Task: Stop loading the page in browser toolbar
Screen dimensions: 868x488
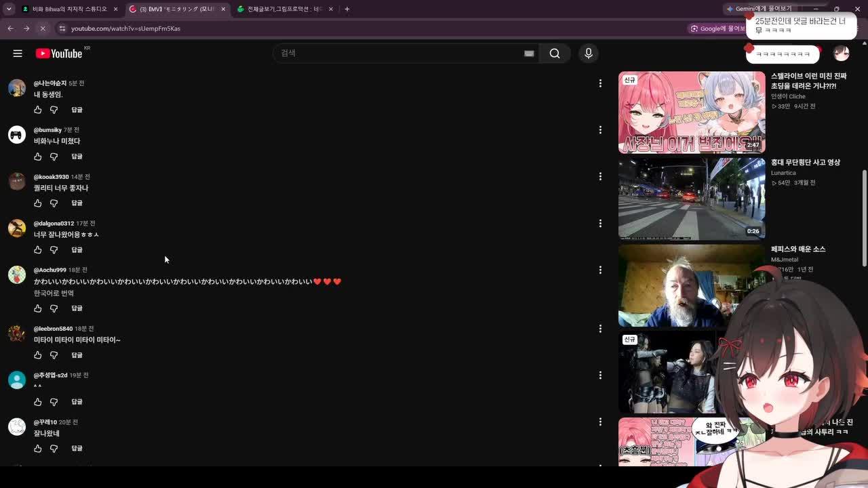Action: click(42, 28)
